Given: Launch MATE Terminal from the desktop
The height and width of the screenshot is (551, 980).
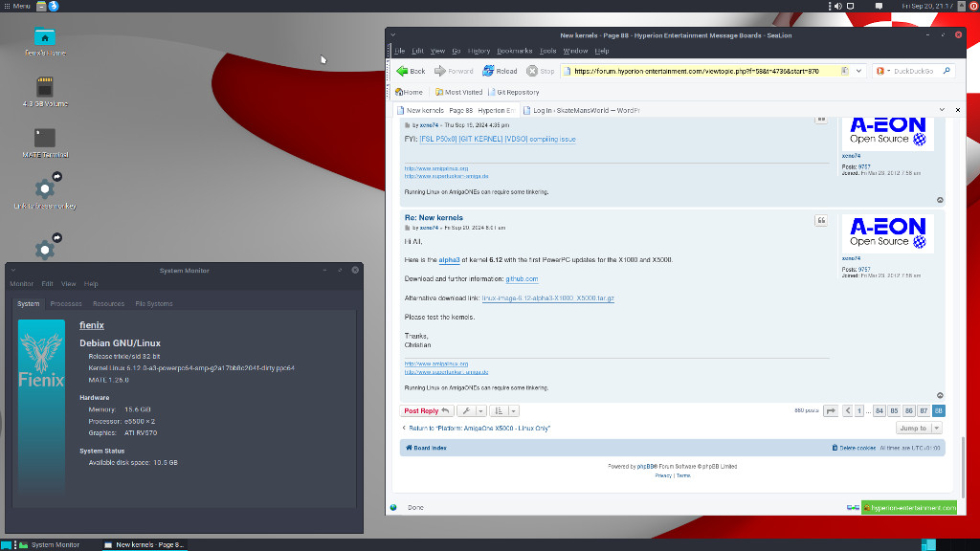Looking at the screenshot, I should click(x=44, y=143).
